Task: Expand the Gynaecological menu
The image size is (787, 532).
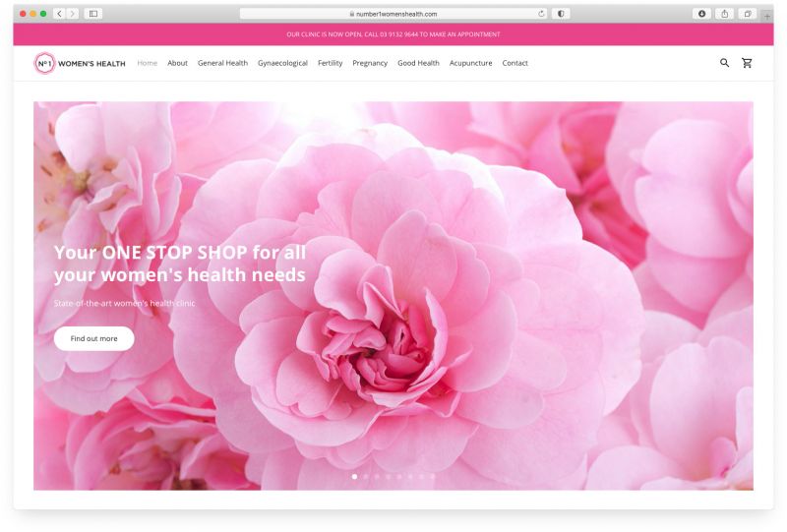Action: [282, 63]
